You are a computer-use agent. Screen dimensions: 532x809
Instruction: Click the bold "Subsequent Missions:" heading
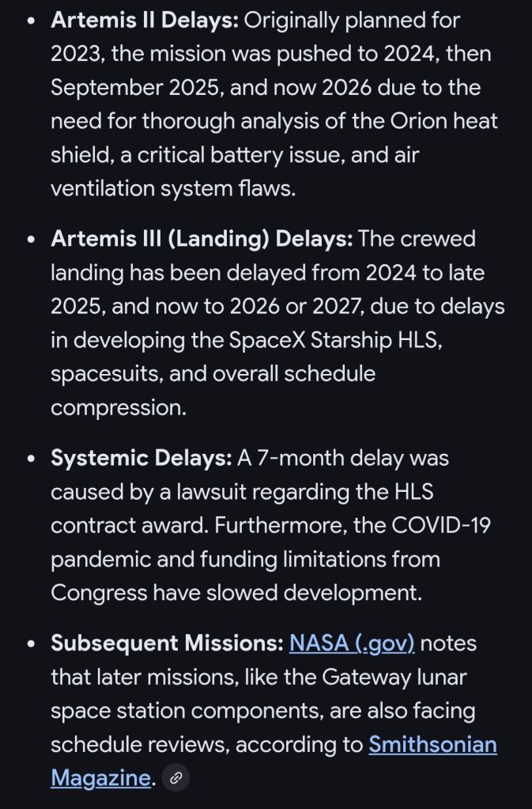point(166,643)
